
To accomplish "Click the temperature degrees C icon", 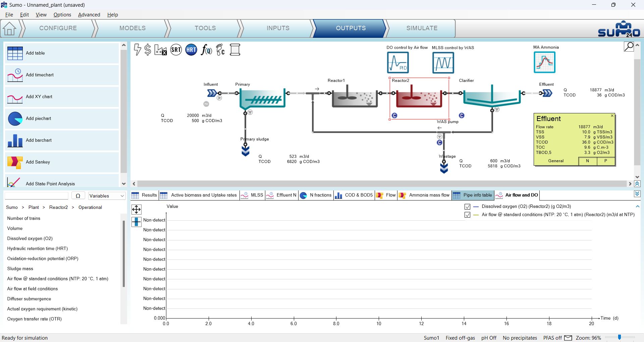I will pos(220,50).
